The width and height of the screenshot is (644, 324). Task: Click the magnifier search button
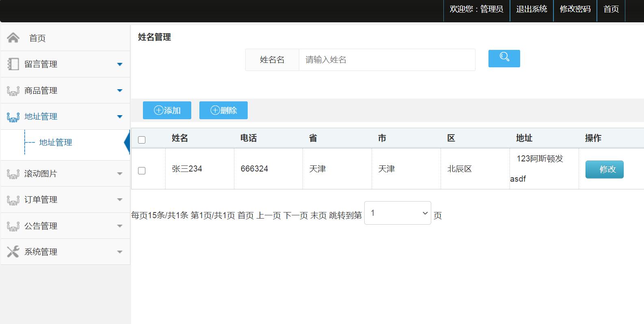point(504,58)
